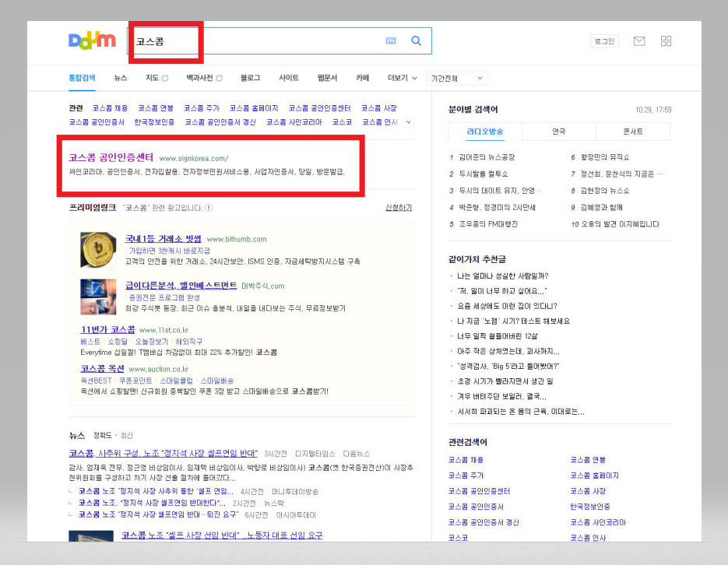Viewport: 728px width, 565px height.
Task: Open the 국내1등 거래소 빗썸 ad
Action: [x=163, y=238]
